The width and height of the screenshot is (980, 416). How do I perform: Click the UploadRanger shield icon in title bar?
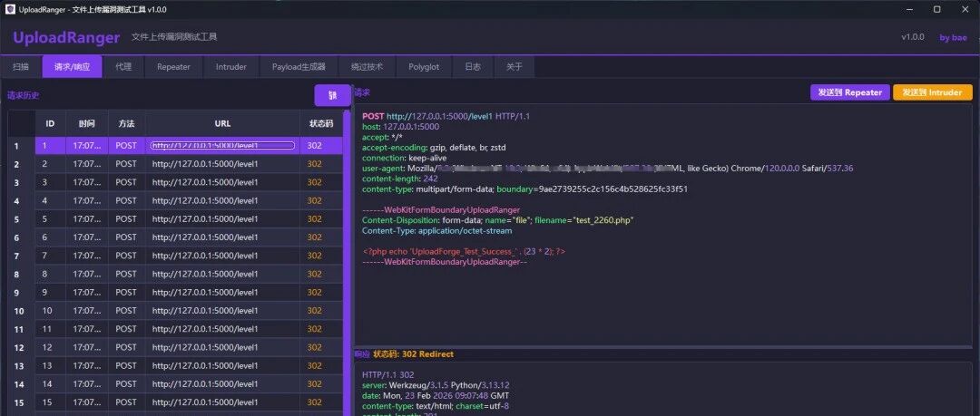coord(10,9)
